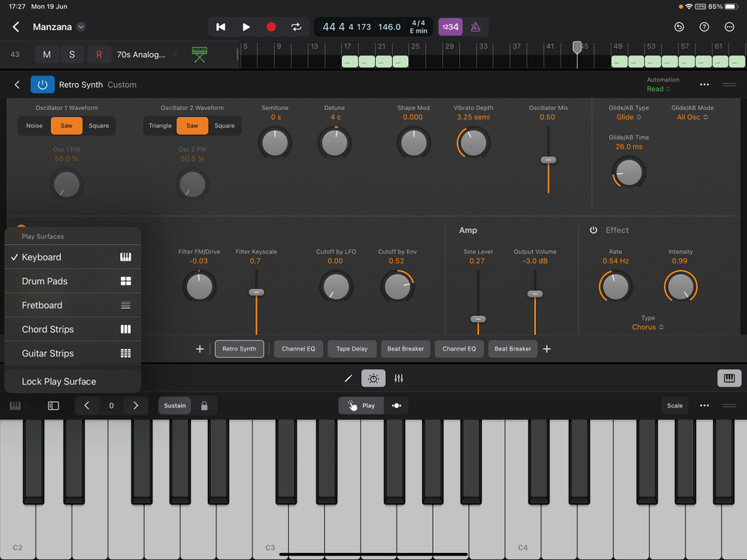Open the Tape Delay plugin
The height and width of the screenshot is (560, 747).
pos(351,348)
